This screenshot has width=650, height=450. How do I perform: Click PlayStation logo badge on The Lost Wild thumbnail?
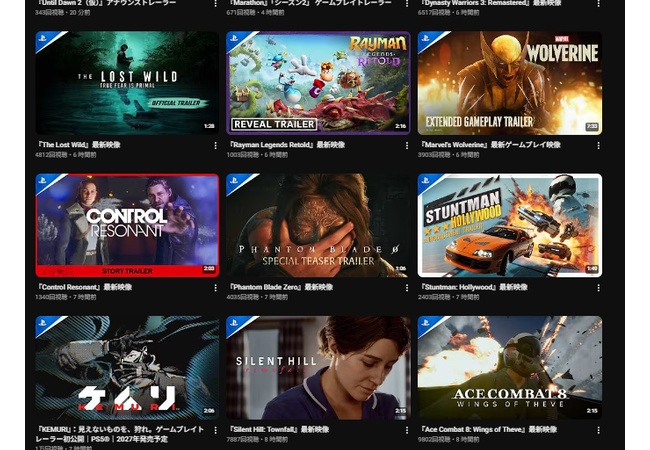[43, 38]
